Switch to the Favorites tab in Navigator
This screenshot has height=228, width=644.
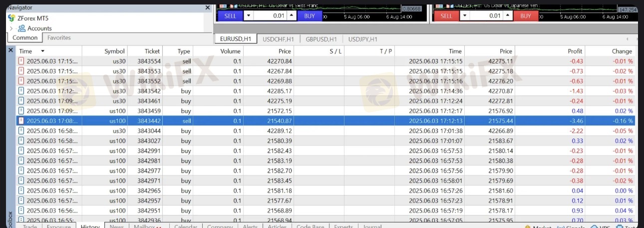tap(59, 37)
